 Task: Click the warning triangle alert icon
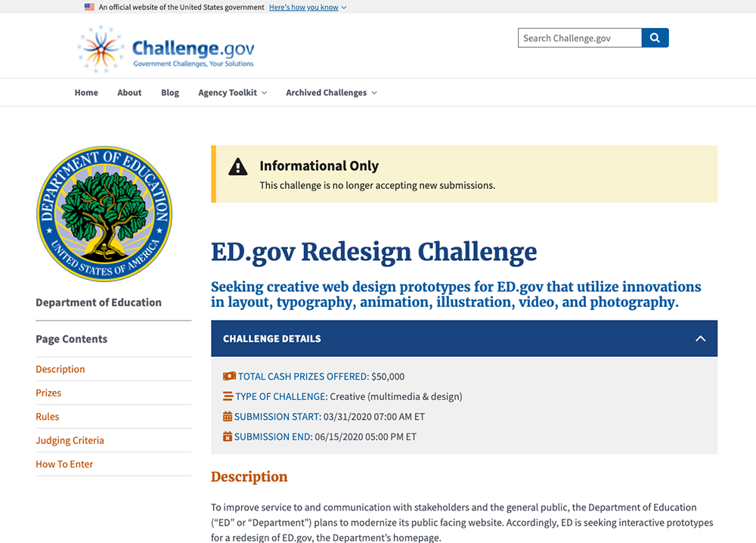[x=238, y=167]
